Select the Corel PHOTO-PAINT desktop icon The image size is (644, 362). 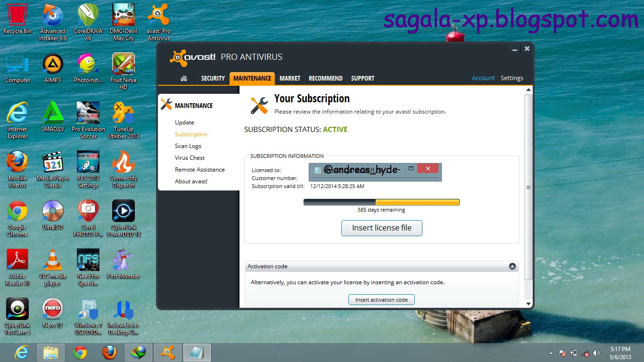[x=88, y=219]
